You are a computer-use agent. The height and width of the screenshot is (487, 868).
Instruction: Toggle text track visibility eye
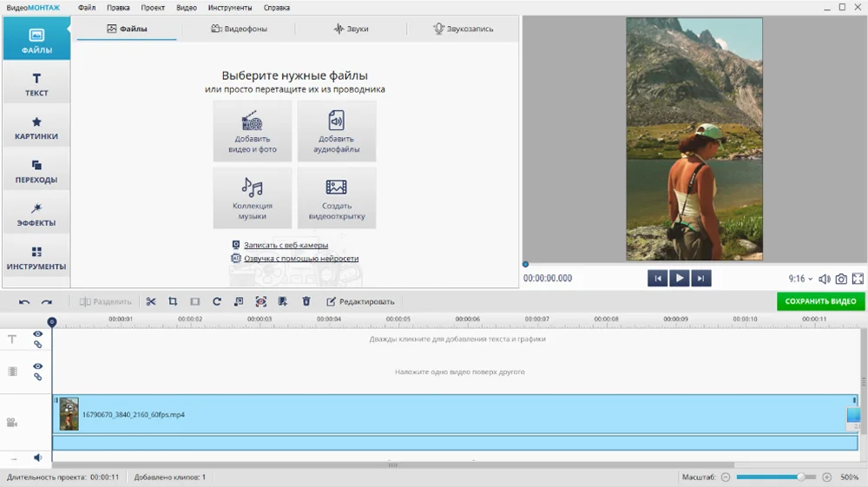[37, 334]
